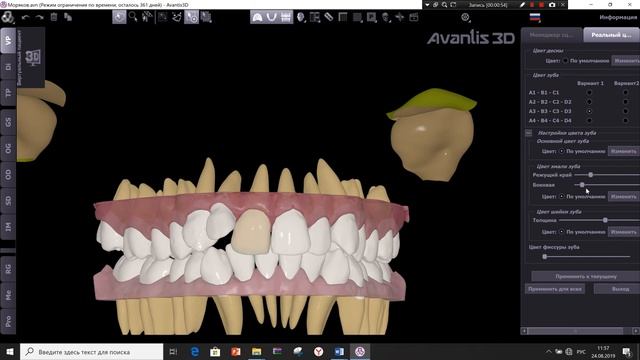Open the OG module in sidebar
640x360 pixels.
point(8,148)
